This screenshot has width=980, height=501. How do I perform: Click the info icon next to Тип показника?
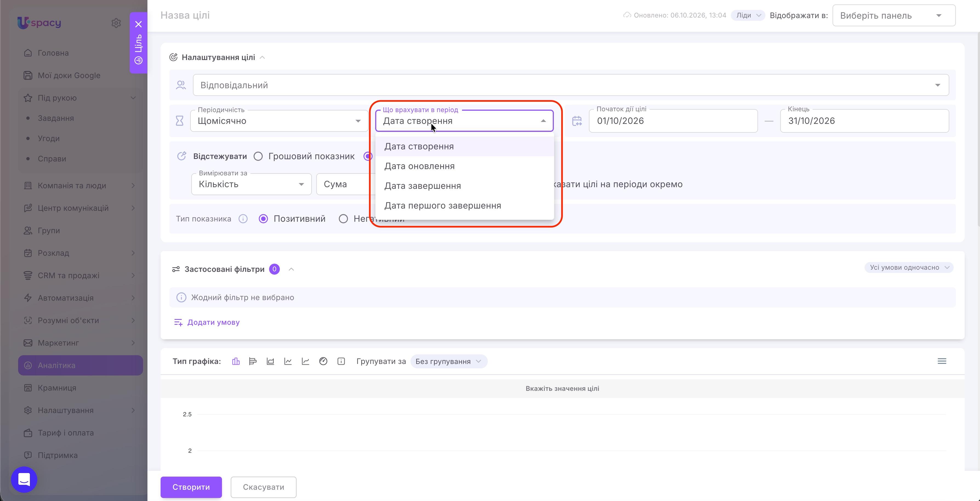(243, 219)
